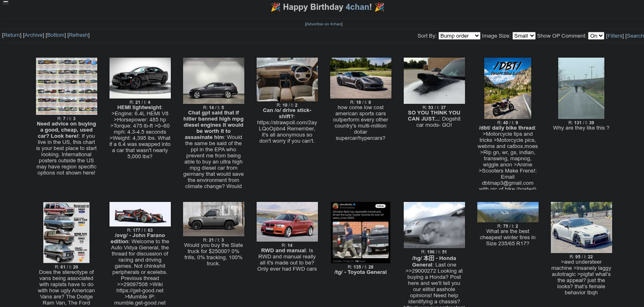Open the stick-shift car interior thumbnail
The height and width of the screenshot is (307, 644).
pos(287,79)
